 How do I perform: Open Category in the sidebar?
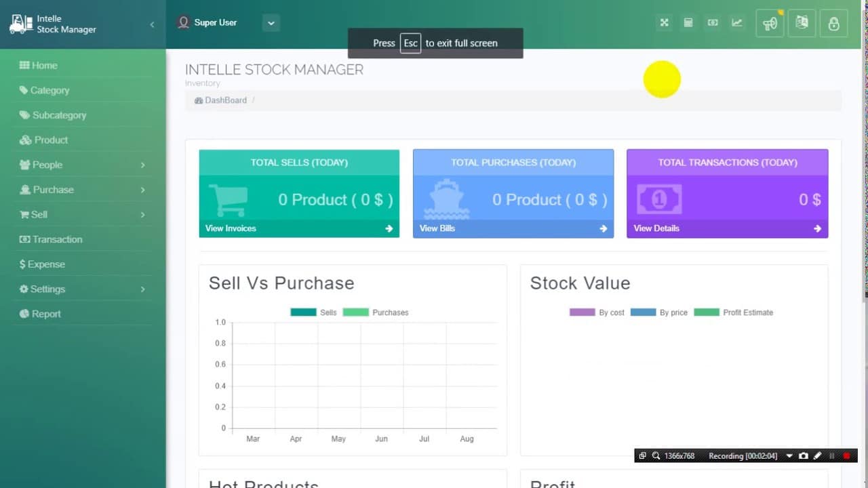click(x=50, y=90)
